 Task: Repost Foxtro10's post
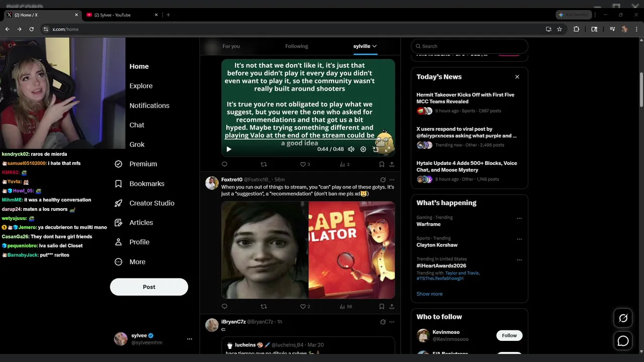264,306
